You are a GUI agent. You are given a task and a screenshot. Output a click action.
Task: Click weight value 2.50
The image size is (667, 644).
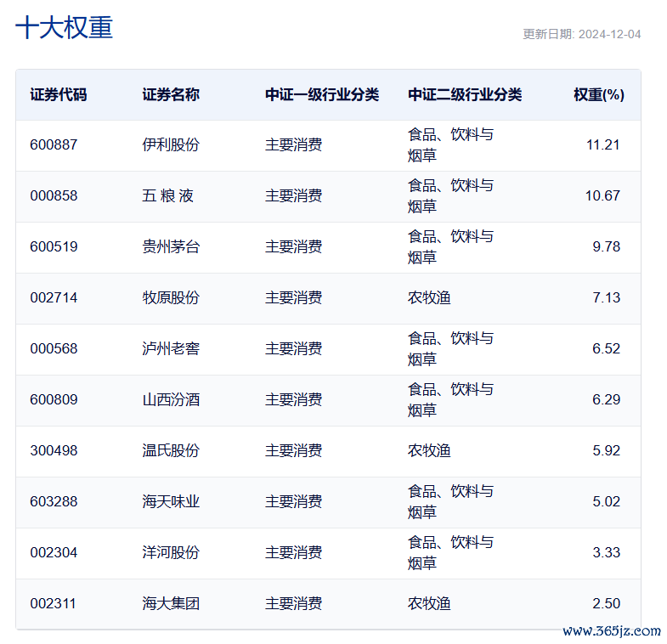(606, 603)
